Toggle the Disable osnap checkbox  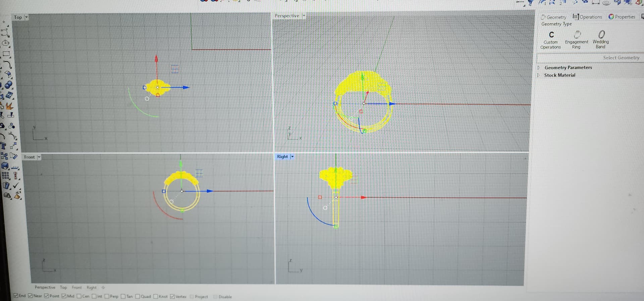pos(215,297)
